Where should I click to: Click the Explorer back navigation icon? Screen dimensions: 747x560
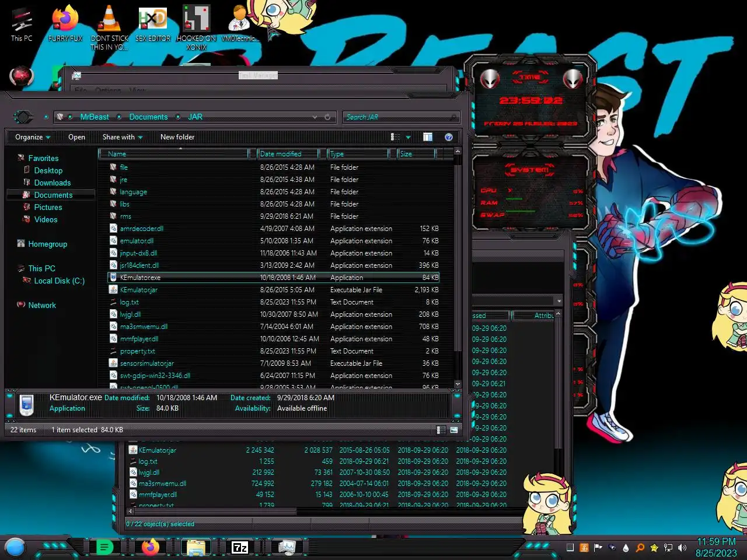pos(23,117)
